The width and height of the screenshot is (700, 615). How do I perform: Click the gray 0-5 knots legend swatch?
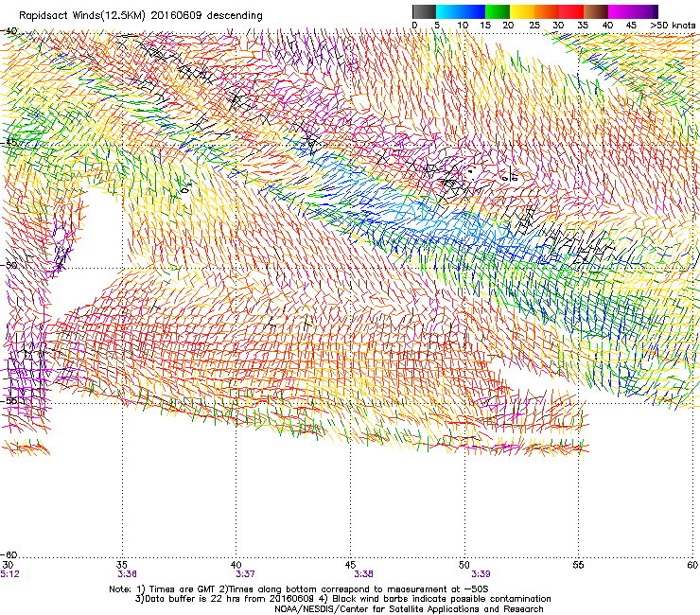(x=424, y=11)
